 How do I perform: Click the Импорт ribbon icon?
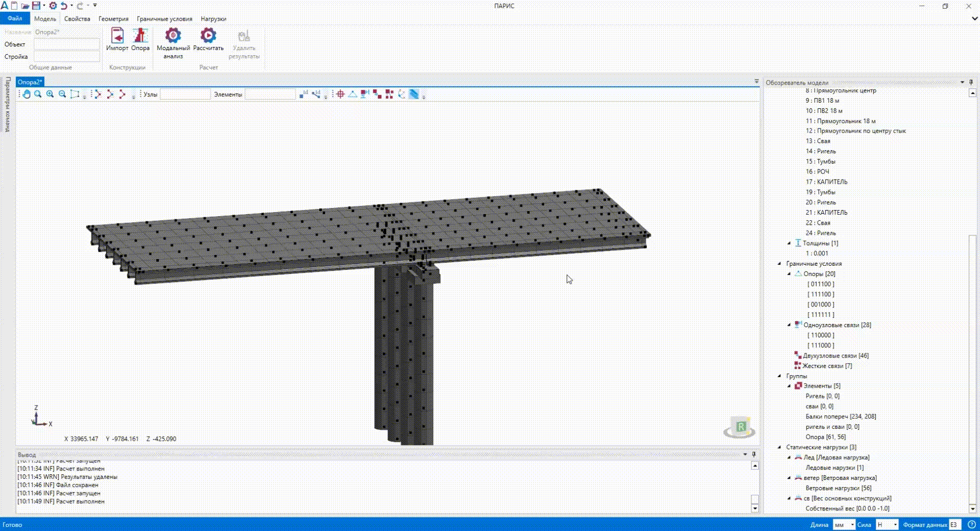tap(117, 39)
